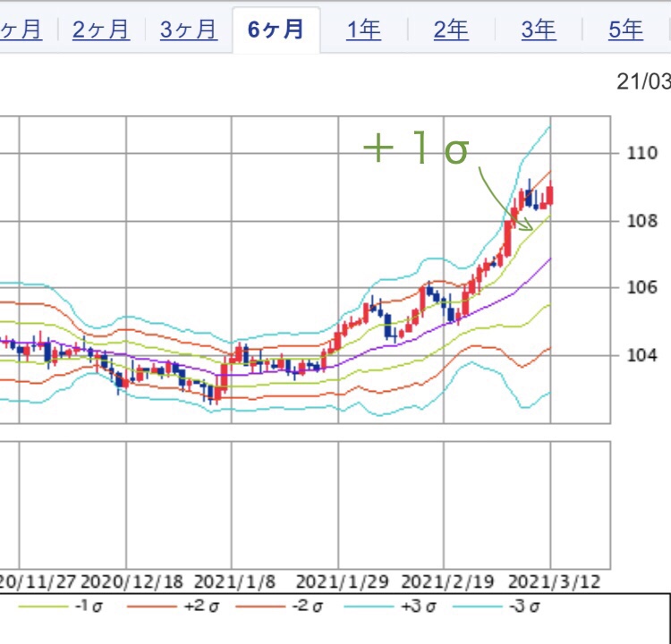
Task: Open the 3年 chart period tab
Action: click(539, 30)
